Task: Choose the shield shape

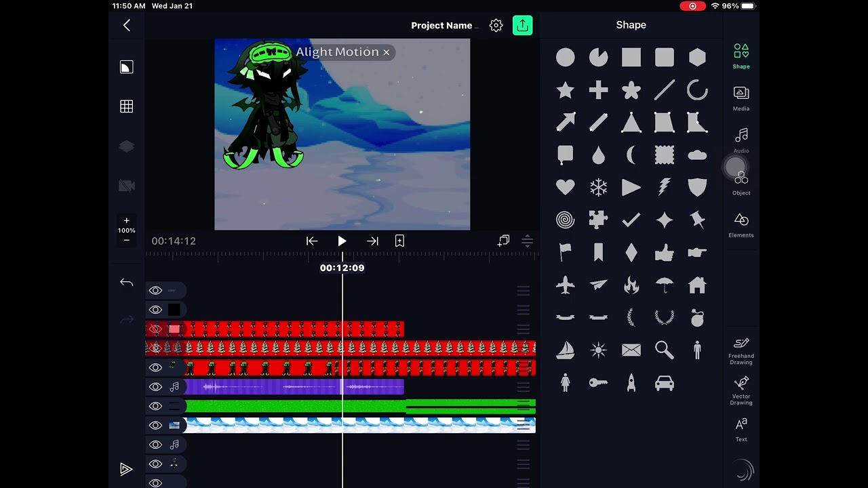Action: 697,187
